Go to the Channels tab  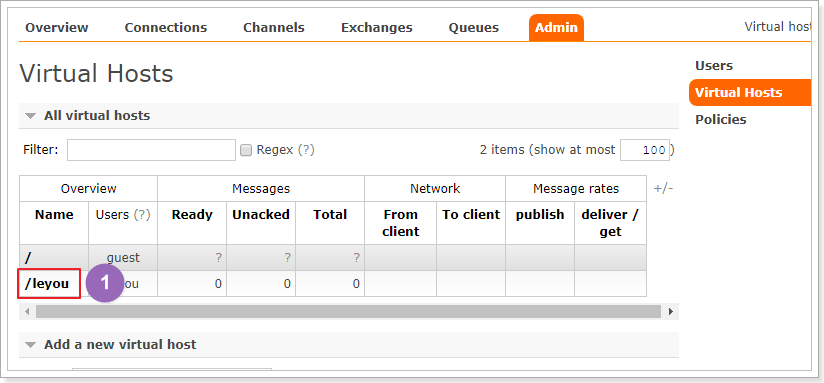coord(274,28)
